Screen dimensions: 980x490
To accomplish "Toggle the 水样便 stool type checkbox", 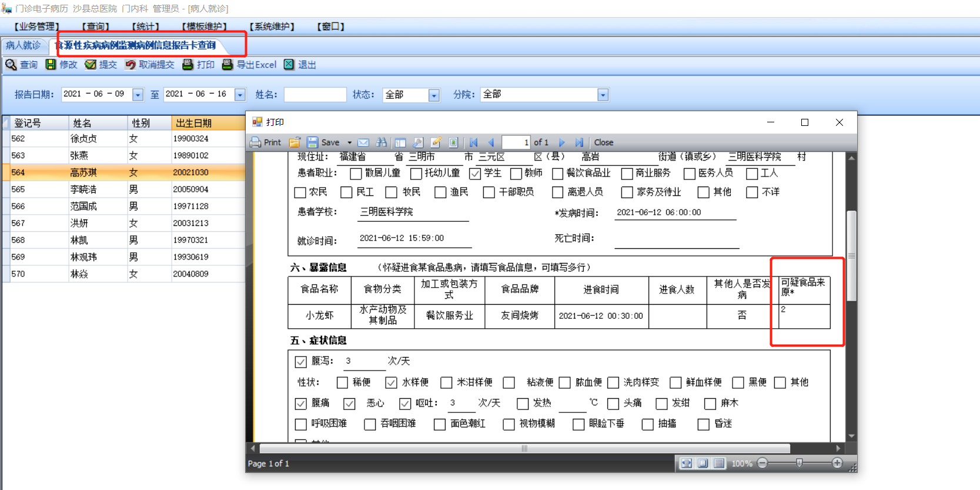I will point(391,383).
